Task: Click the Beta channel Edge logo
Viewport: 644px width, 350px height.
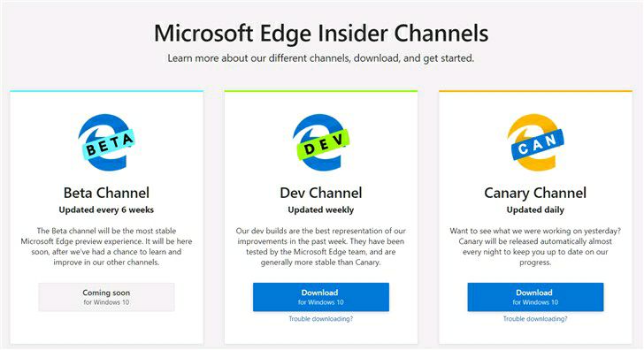Action: [106, 142]
